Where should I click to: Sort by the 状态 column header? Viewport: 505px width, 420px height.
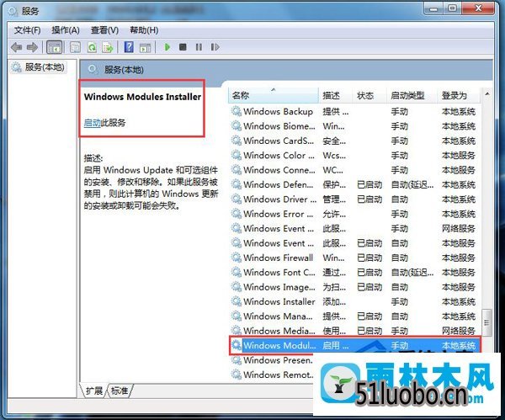pyautogui.click(x=369, y=95)
